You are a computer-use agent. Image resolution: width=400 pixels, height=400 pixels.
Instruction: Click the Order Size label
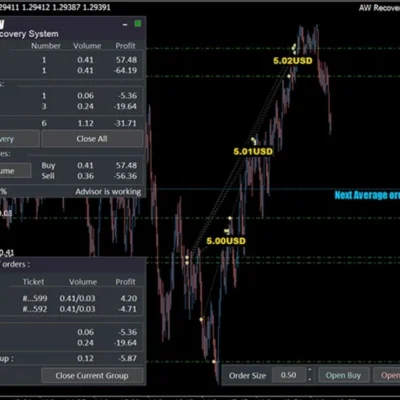[x=247, y=376]
